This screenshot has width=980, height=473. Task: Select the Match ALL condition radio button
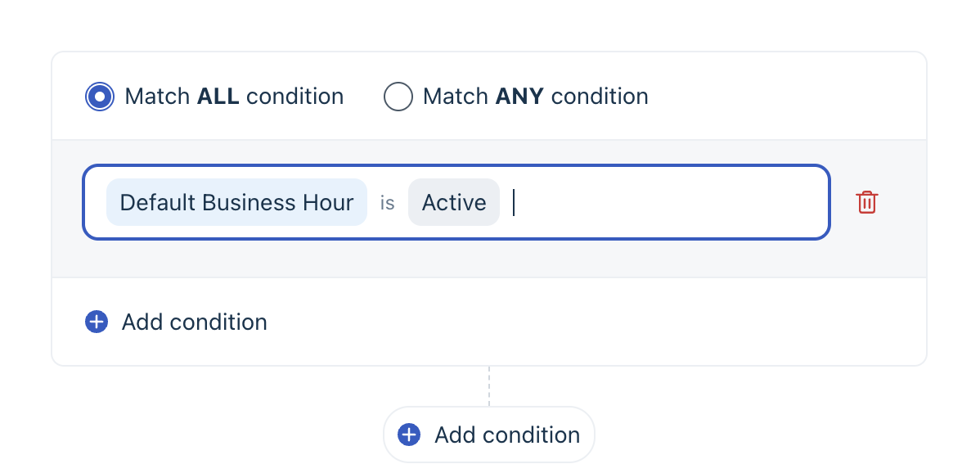pos(99,97)
